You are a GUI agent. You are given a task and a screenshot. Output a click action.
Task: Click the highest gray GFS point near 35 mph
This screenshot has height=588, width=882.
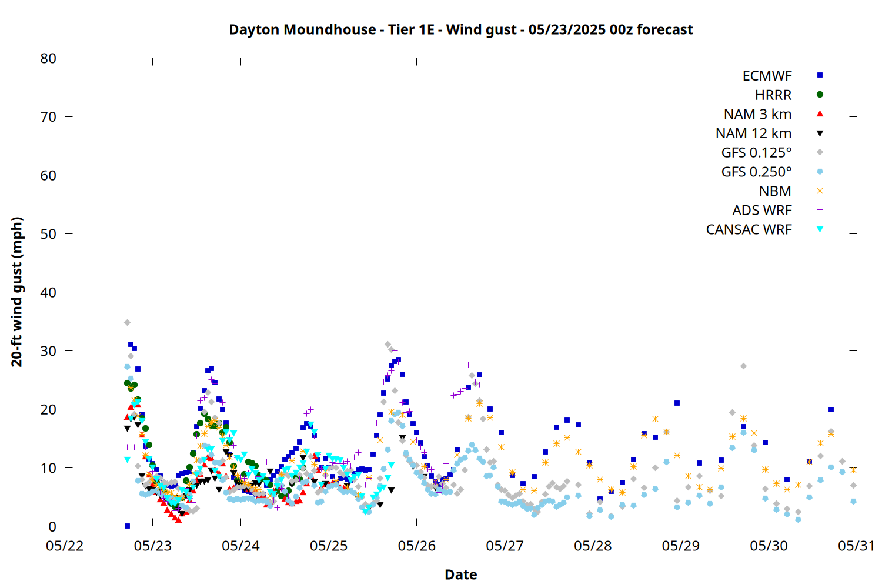127,322
